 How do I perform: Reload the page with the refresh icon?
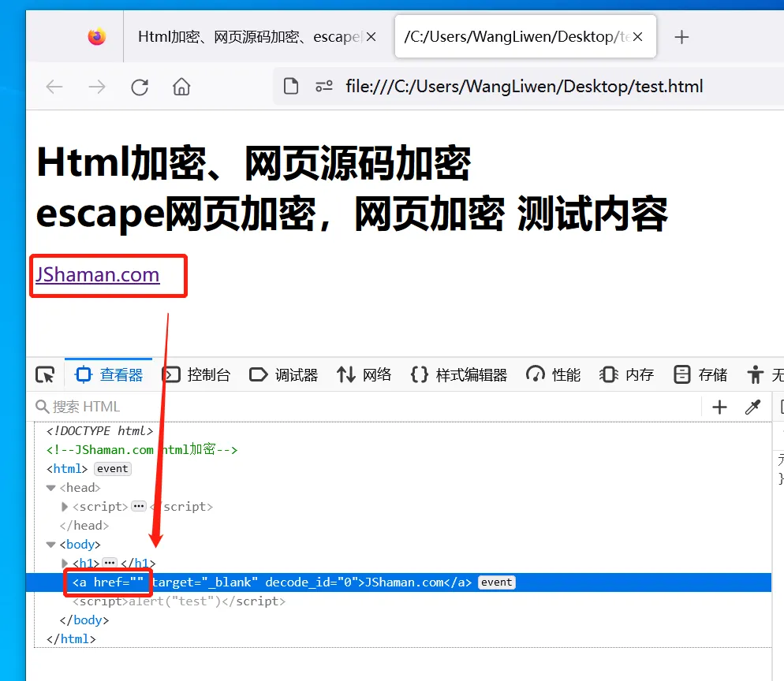click(x=140, y=87)
